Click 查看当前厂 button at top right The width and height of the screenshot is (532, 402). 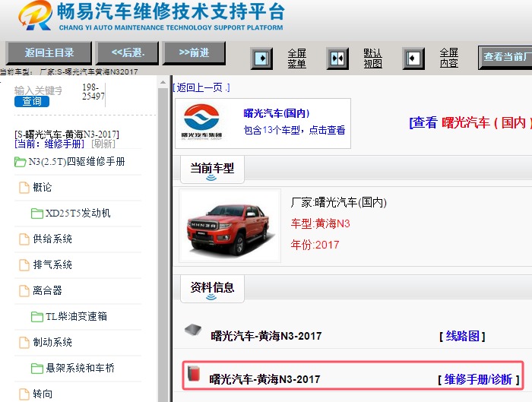coord(505,57)
